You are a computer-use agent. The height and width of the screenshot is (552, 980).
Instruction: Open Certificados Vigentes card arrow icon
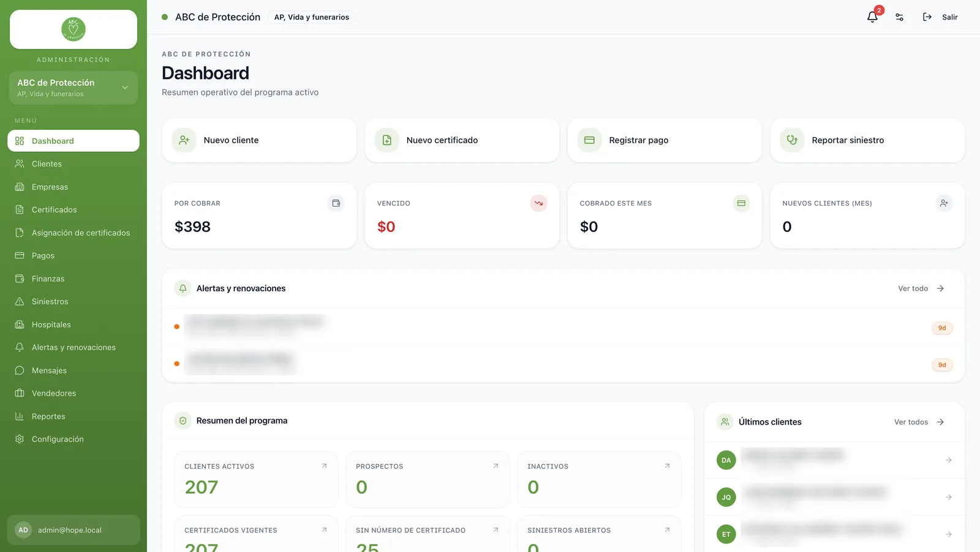click(324, 530)
